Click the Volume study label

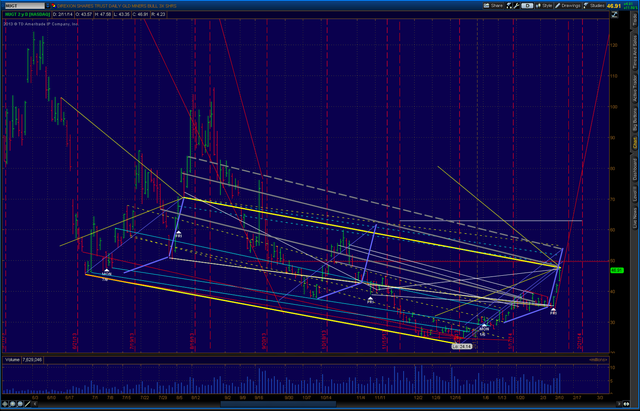12,360
